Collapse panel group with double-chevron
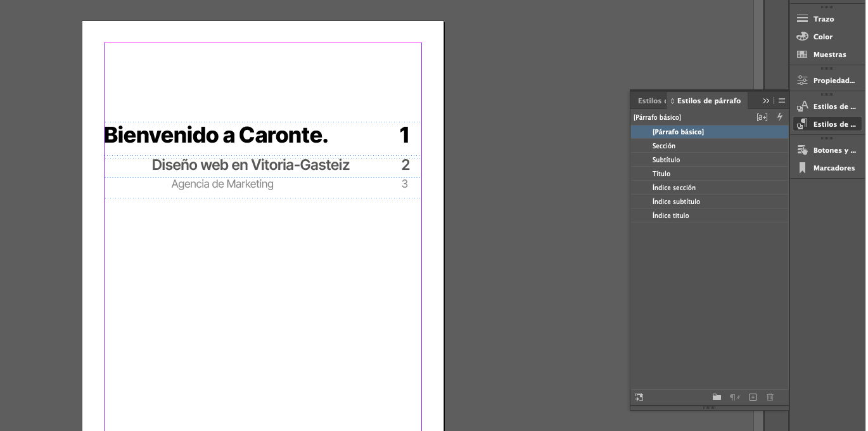The width and height of the screenshot is (868, 431). point(766,100)
